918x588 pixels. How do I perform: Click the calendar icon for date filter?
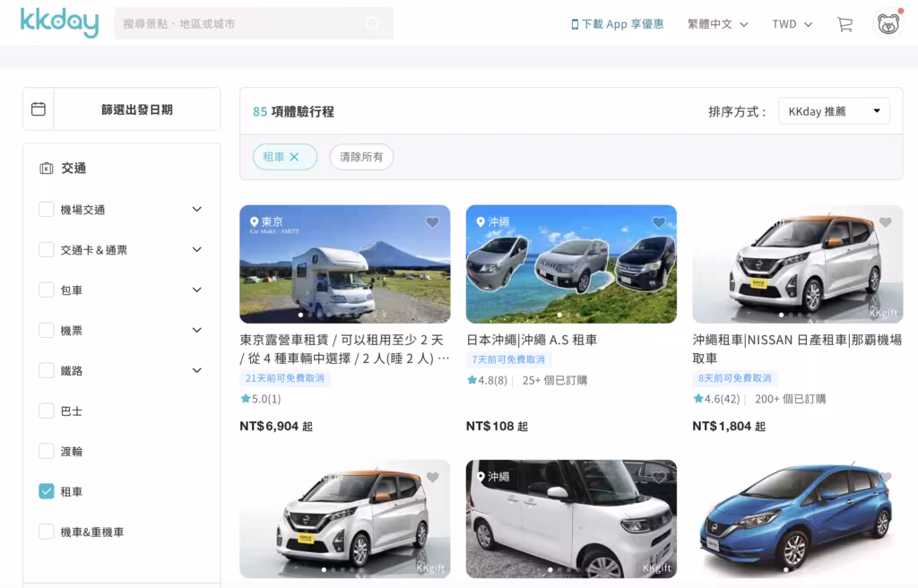[39, 109]
